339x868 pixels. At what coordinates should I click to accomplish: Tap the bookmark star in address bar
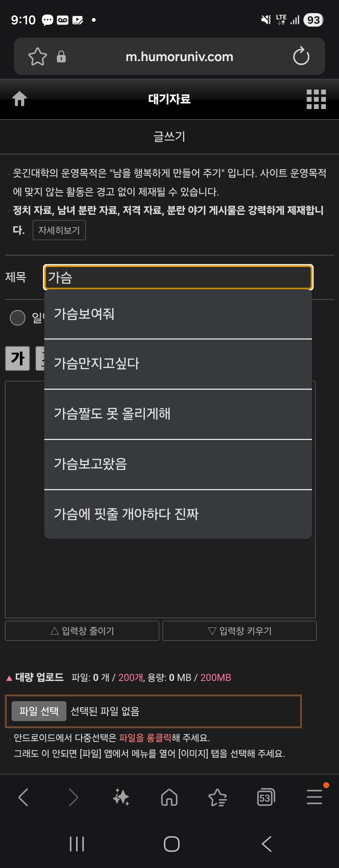coord(37,57)
